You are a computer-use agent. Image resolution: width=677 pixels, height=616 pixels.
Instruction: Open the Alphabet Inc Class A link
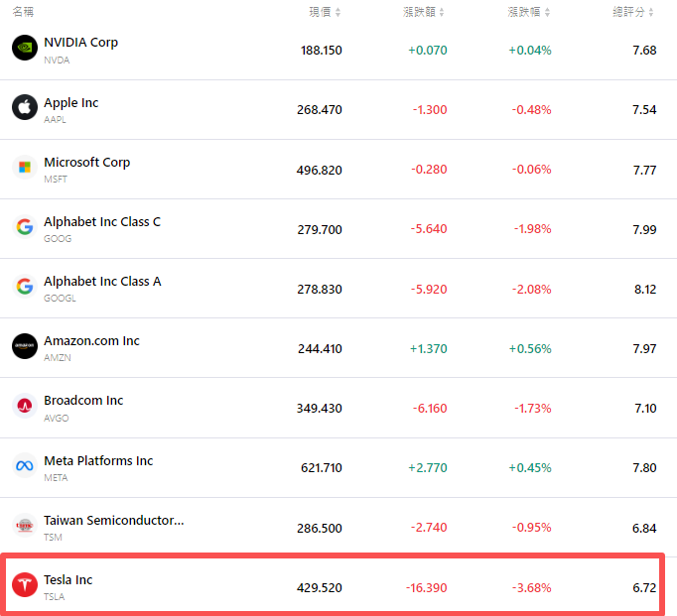click(102, 281)
